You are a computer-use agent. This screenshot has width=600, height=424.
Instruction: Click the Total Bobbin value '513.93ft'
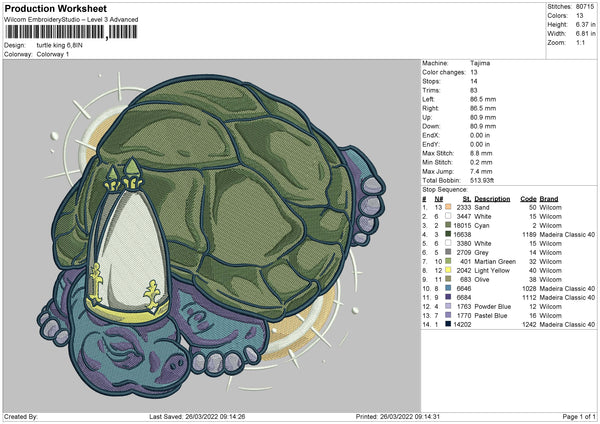coord(482,181)
